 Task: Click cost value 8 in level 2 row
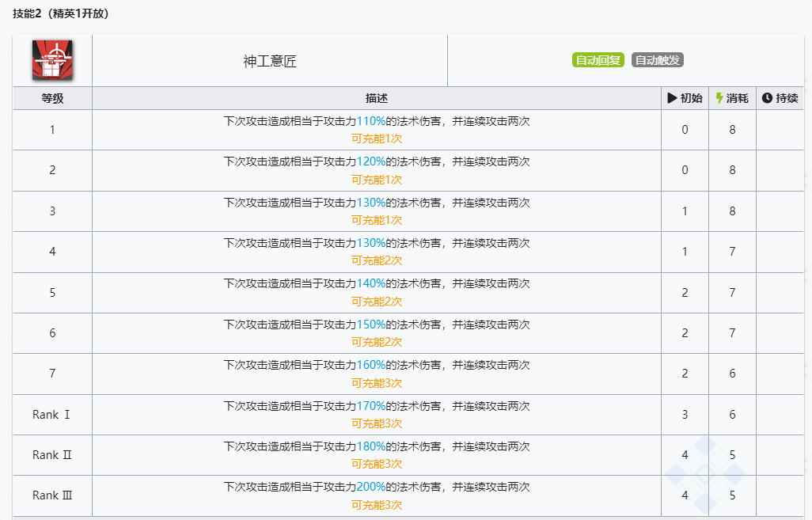coord(732,170)
